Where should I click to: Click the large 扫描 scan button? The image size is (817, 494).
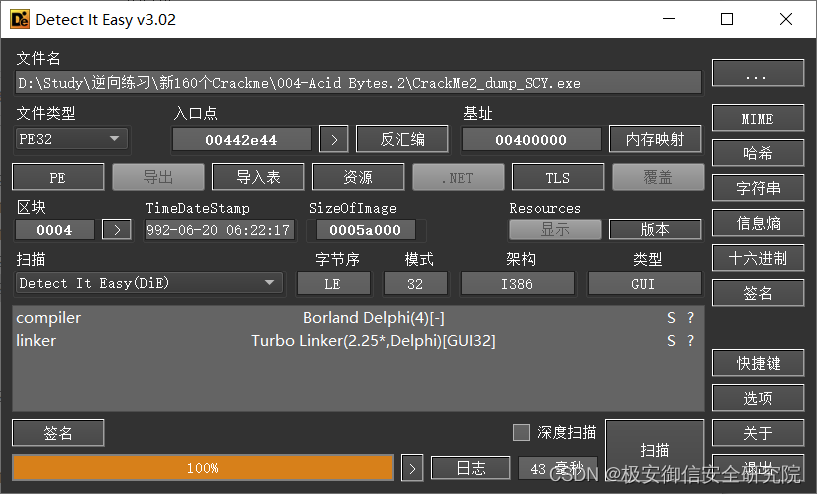[x=654, y=450]
